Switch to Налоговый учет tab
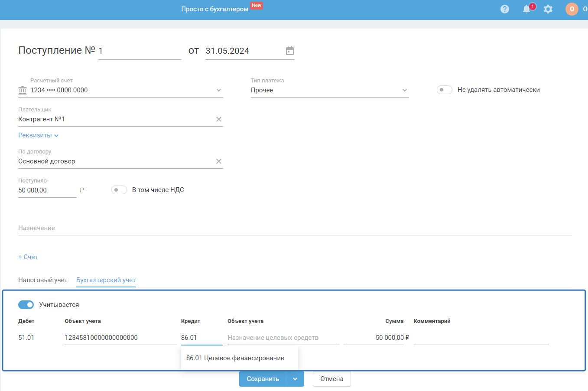Image resolution: width=588 pixels, height=391 pixels. click(43, 280)
